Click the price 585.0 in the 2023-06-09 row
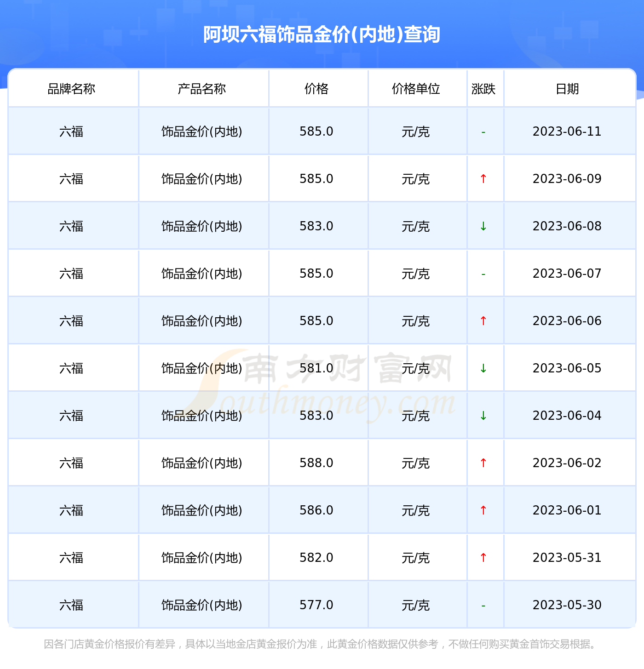The height and width of the screenshot is (669, 644). pyautogui.click(x=316, y=179)
